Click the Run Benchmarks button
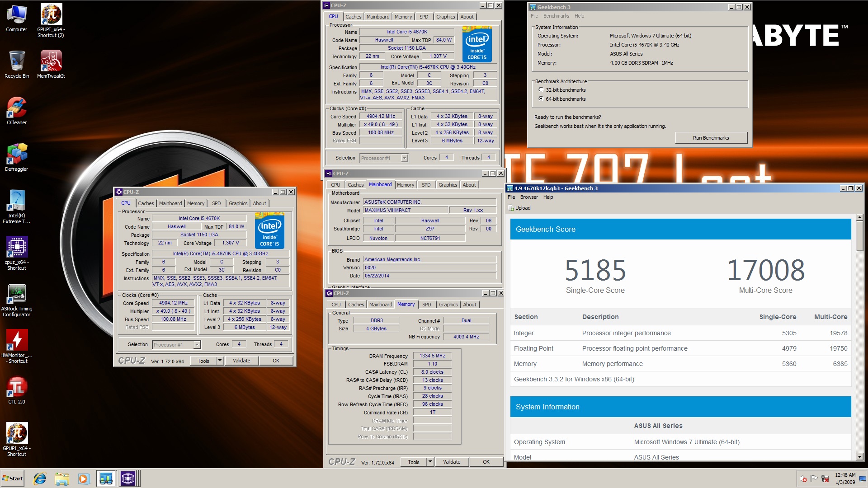 [711, 138]
